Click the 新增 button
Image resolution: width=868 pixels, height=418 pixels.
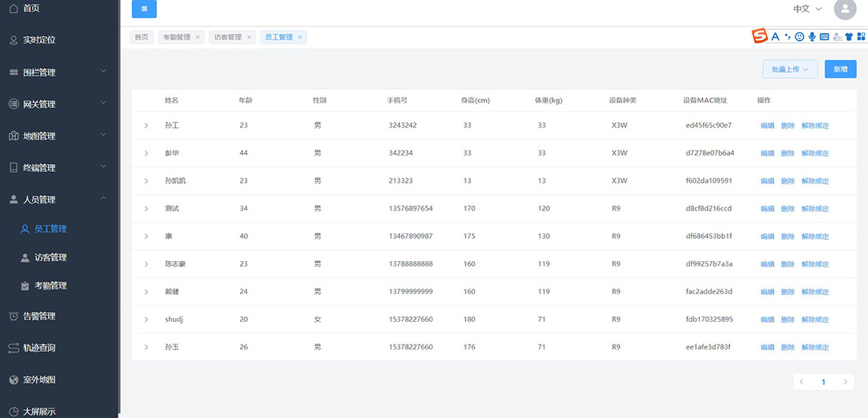840,69
